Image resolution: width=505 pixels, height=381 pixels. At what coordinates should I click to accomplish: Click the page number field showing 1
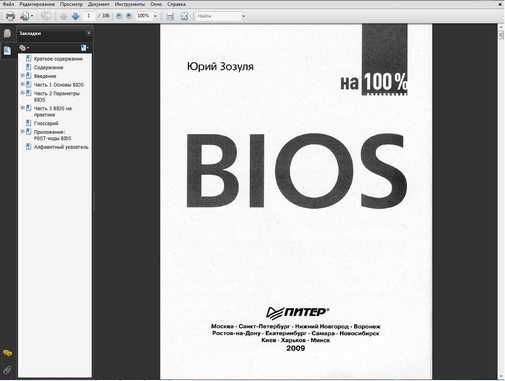(89, 16)
